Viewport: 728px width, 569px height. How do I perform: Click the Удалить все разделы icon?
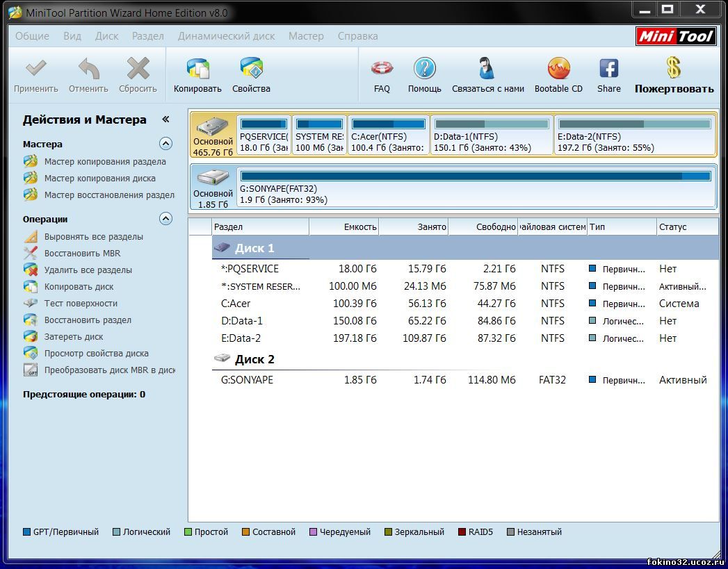point(31,270)
